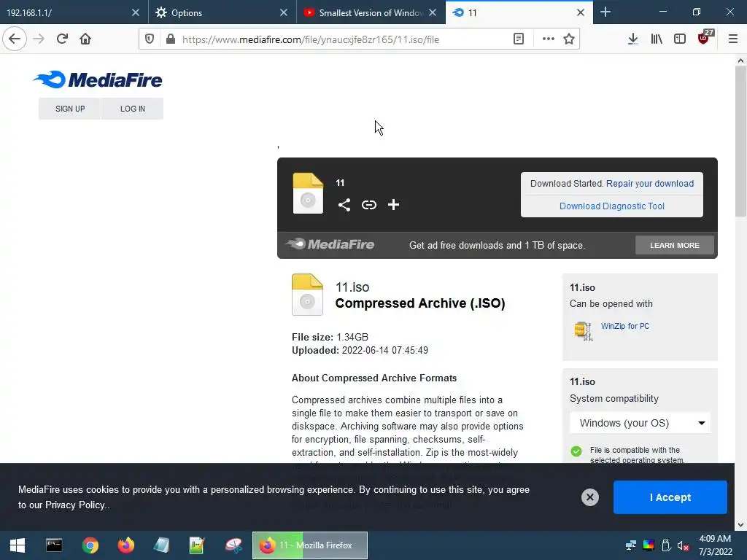747x560 pixels.
Task: Open Firefox hamburger menu
Action: (x=732, y=39)
